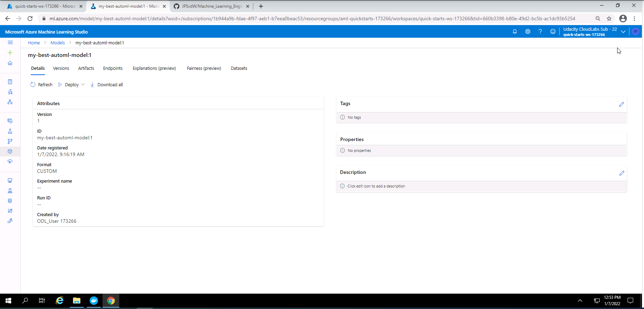Select the Models cube icon
Viewport: 644px width, 309px height.
[10, 152]
